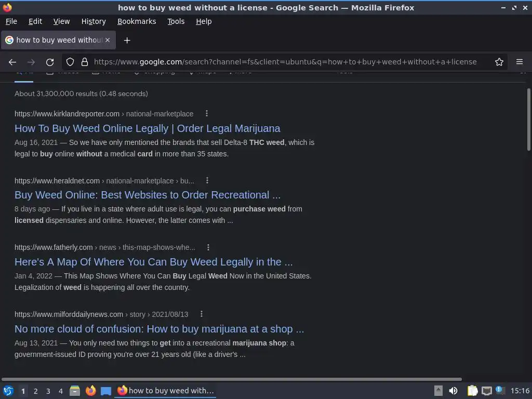Switch to workspace 1

[23, 391]
